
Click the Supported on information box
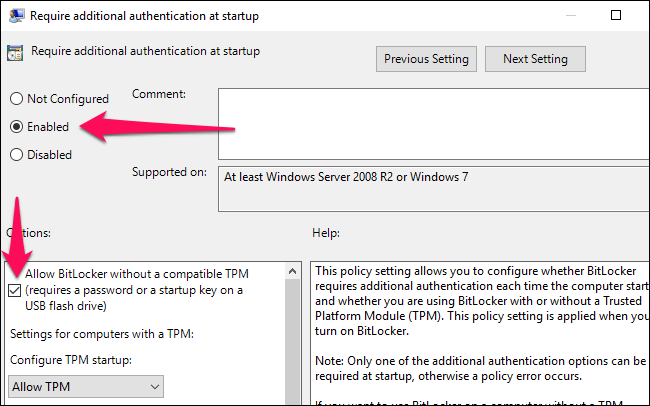tap(430, 188)
